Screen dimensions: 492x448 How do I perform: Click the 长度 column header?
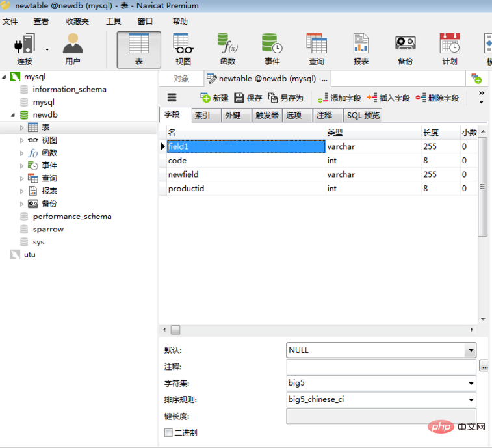[441, 133]
